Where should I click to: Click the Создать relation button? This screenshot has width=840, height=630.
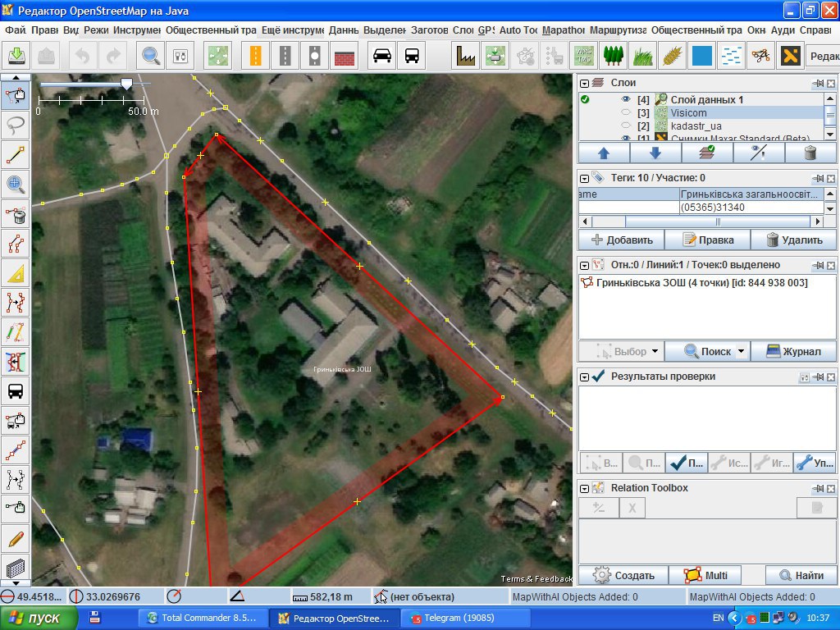pyautogui.click(x=623, y=575)
